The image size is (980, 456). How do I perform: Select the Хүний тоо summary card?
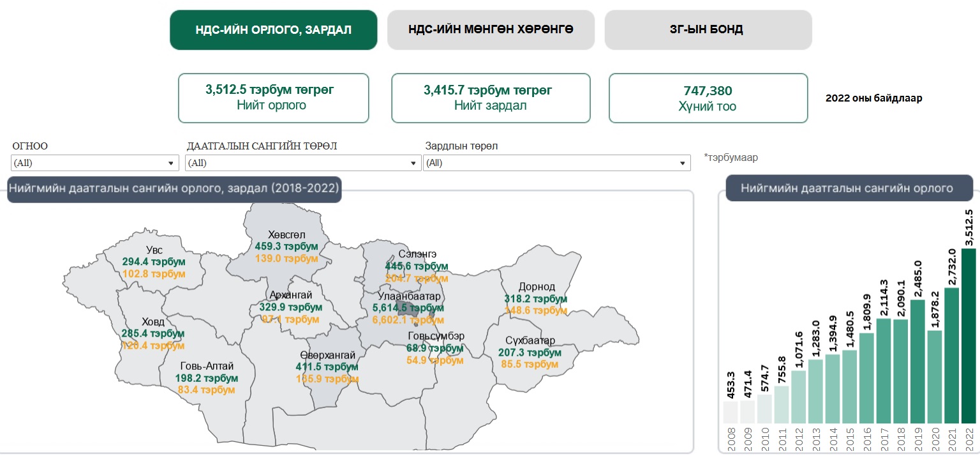(x=708, y=98)
